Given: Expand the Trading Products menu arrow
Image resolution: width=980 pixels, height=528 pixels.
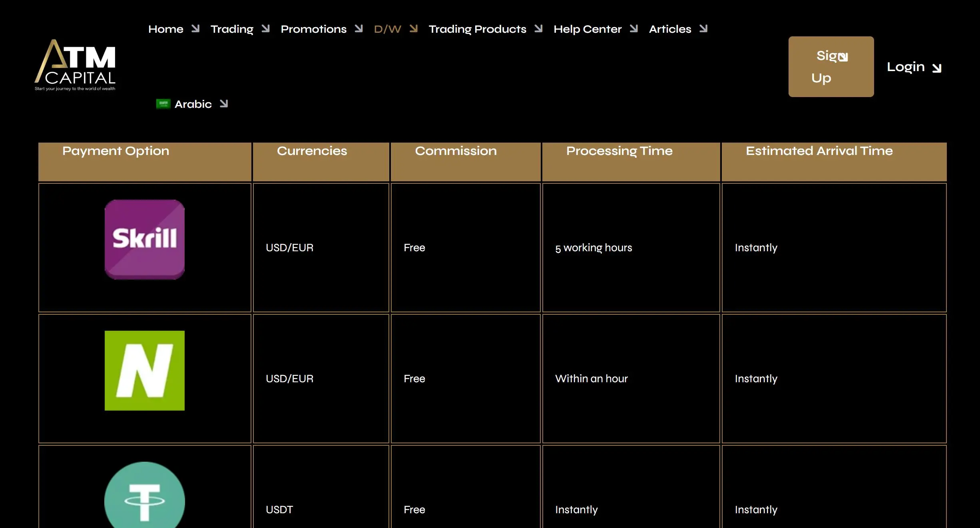Looking at the screenshot, I should pos(539,28).
